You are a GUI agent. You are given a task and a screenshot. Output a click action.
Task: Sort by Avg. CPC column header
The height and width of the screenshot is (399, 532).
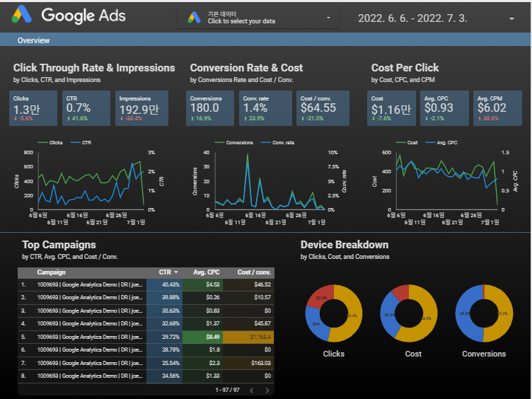pyautogui.click(x=207, y=272)
